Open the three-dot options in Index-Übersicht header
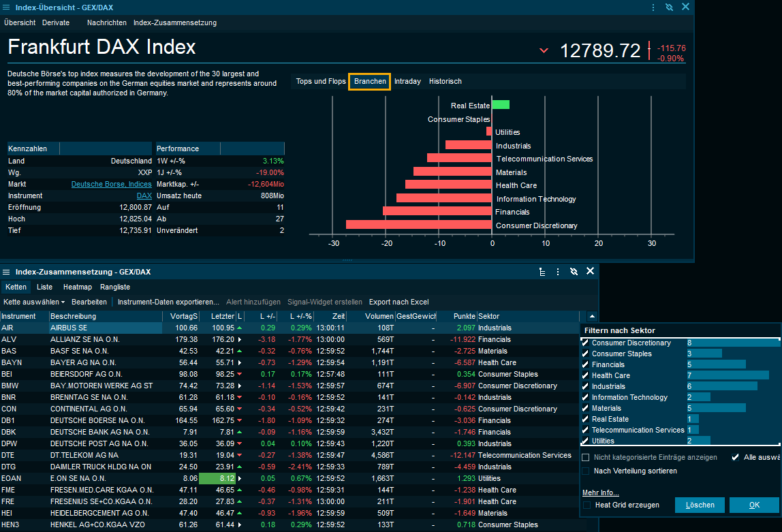 (653, 7)
